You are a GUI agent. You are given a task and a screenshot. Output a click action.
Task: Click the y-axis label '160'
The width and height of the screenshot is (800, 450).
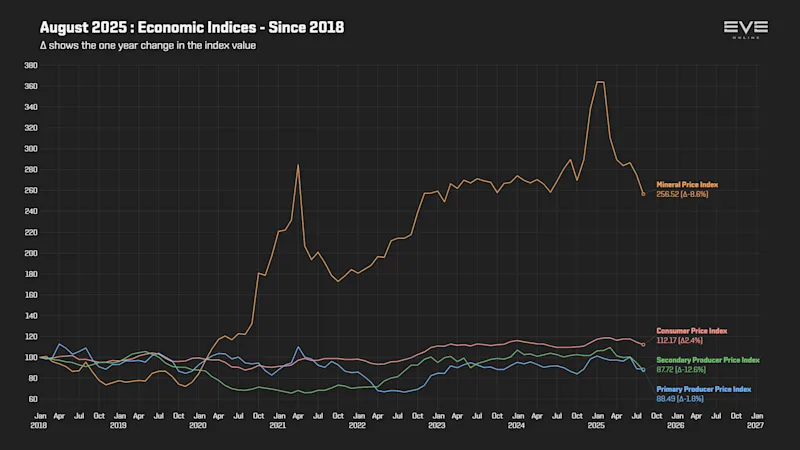point(31,295)
